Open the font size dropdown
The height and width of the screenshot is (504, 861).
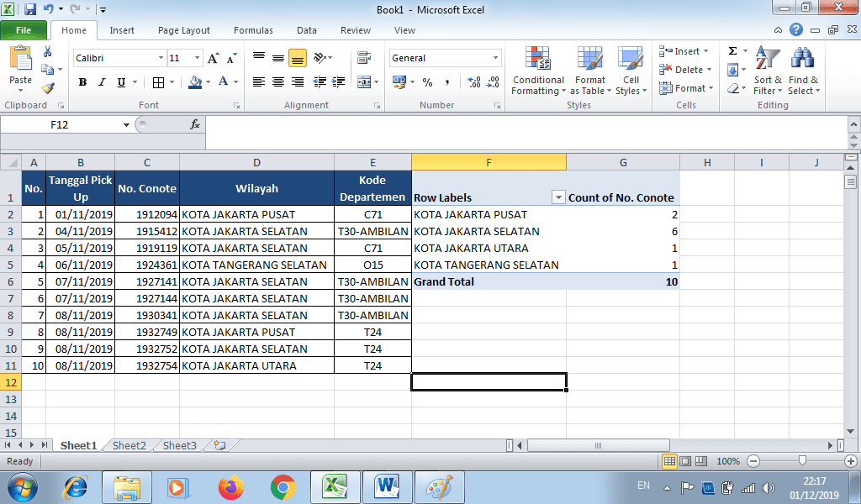pos(197,58)
